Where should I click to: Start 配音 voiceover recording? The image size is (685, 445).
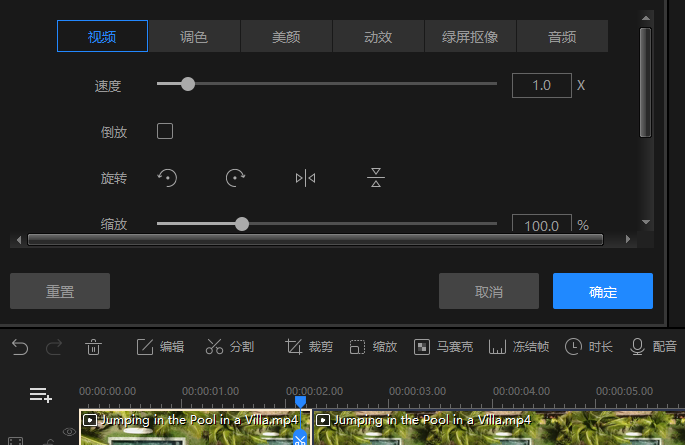tap(653, 347)
